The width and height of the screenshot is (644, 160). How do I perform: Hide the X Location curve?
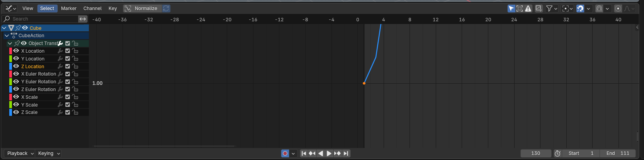16,51
